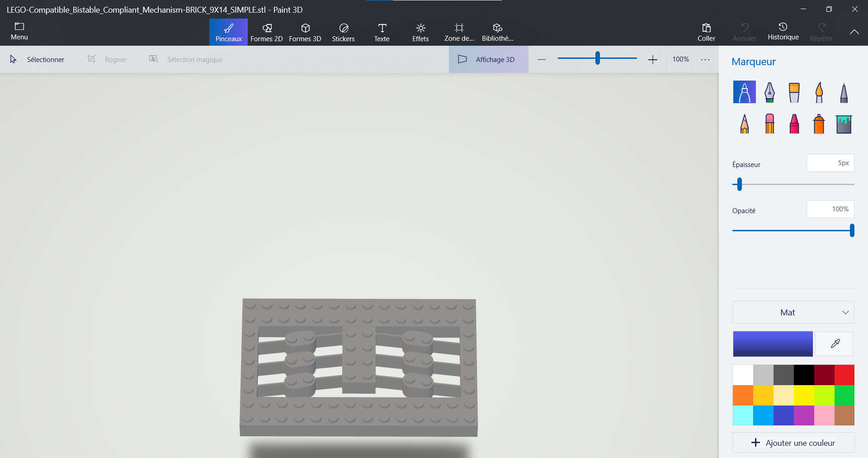Select the Spray can tool
Image resolution: width=868 pixels, height=458 pixels.
click(x=819, y=123)
